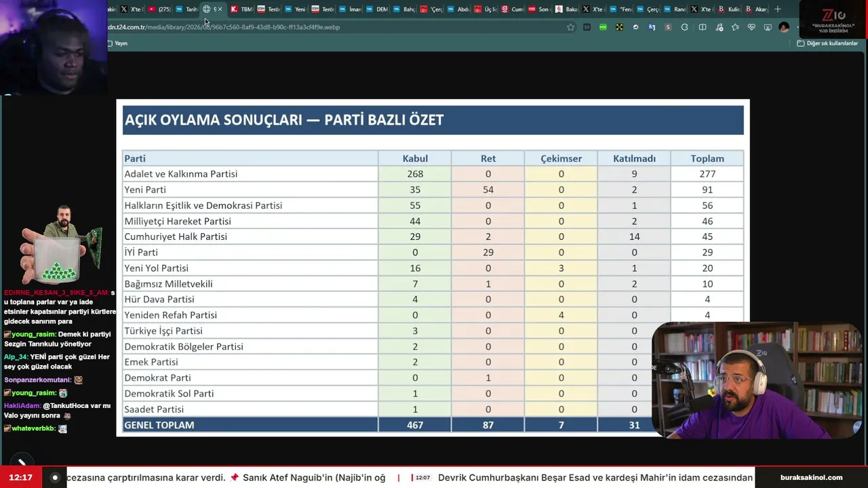
Task: Click the Katılmadı column header
Action: click(634, 159)
